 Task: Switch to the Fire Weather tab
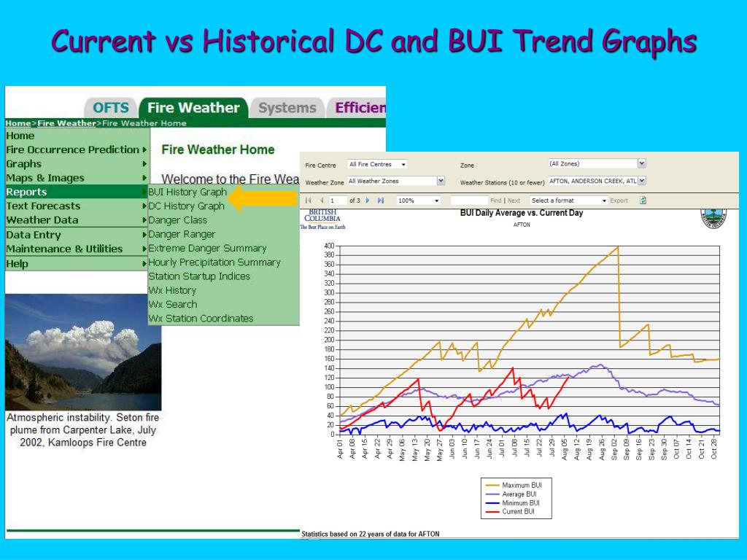193,108
